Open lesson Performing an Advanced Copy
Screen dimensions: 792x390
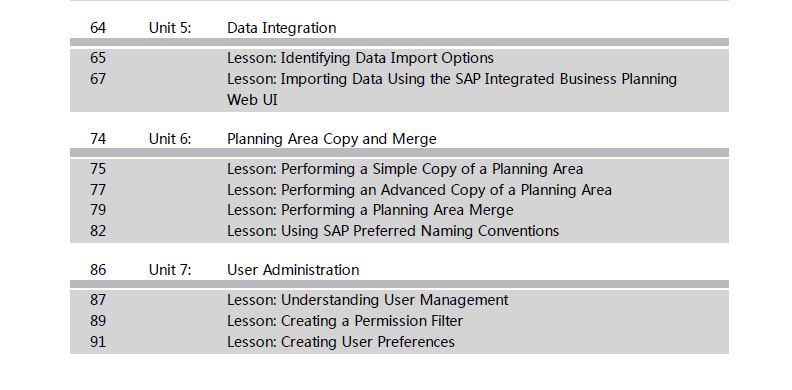click(419, 190)
